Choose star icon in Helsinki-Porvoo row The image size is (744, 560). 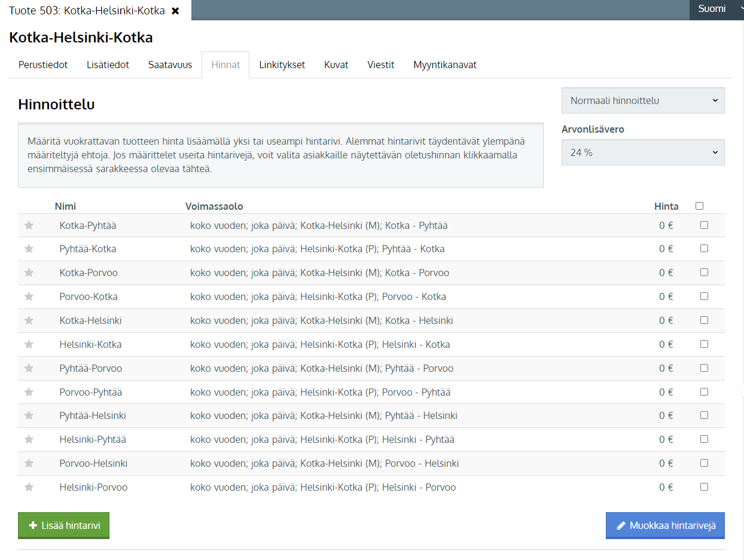coord(29,487)
